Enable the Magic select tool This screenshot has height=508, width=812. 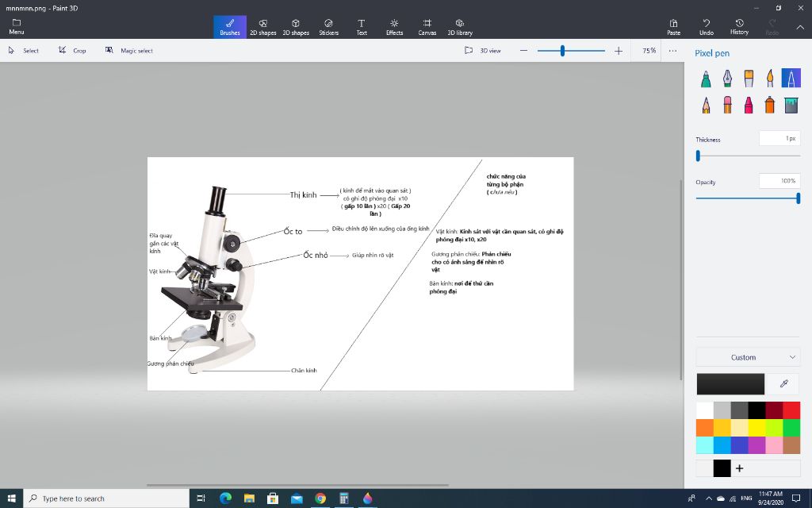click(x=129, y=51)
